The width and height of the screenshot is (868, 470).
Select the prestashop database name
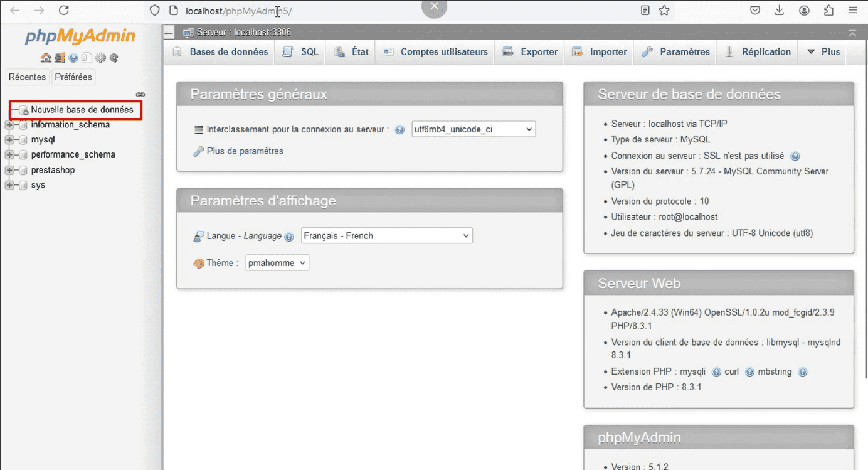point(53,170)
